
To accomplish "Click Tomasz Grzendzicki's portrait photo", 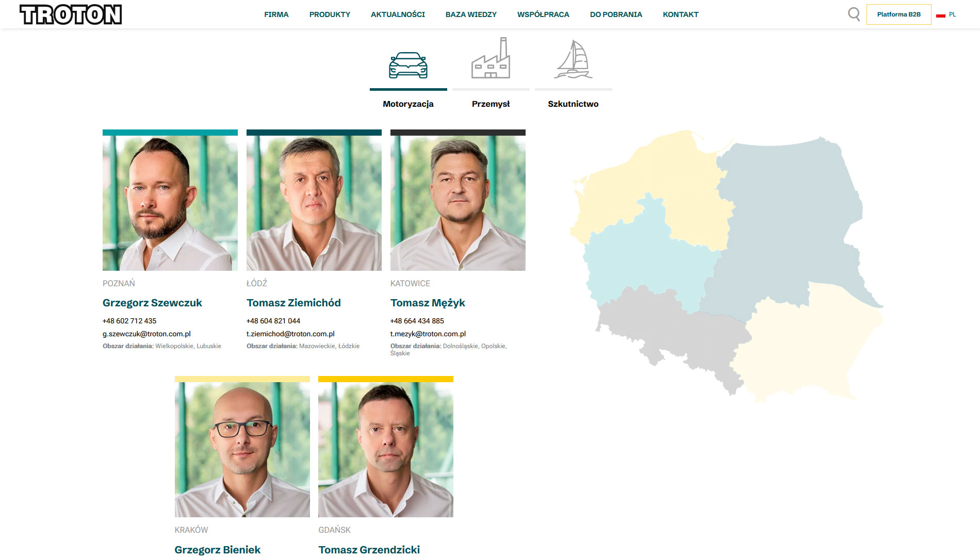I will (386, 450).
